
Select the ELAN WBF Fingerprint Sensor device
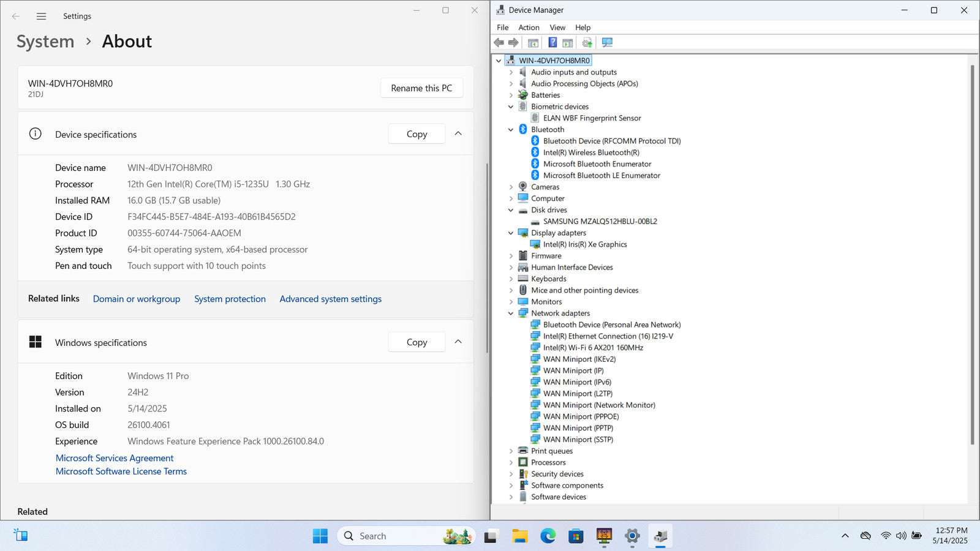[592, 118]
